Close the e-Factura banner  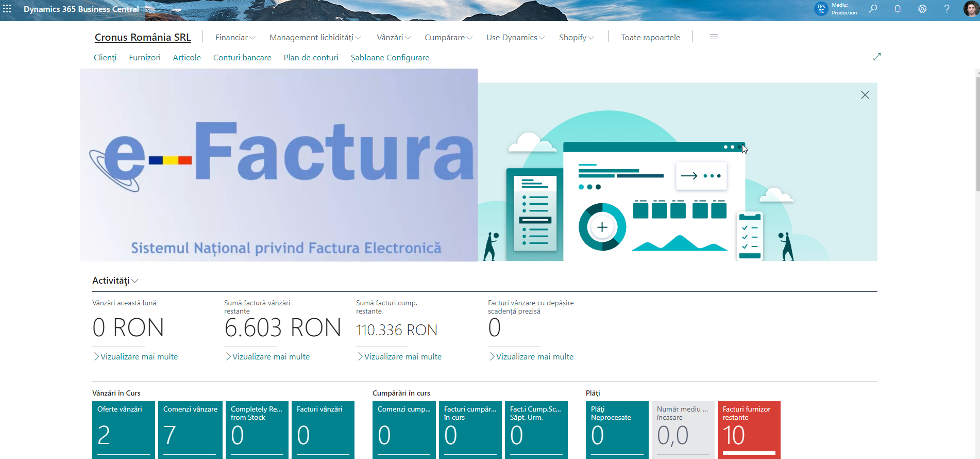coord(865,95)
